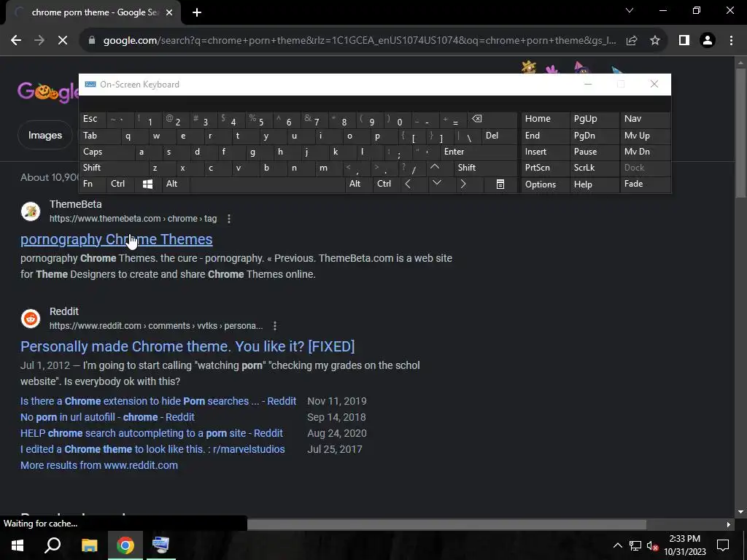The image size is (747, 560).
Task: Click the muted volume tray icon
Action: tap(653, 545)
